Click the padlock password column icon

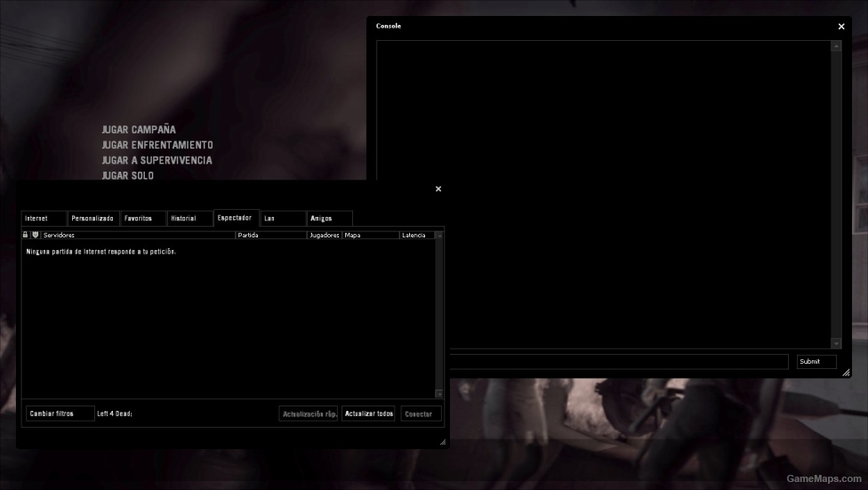click(x=26, y=235)
